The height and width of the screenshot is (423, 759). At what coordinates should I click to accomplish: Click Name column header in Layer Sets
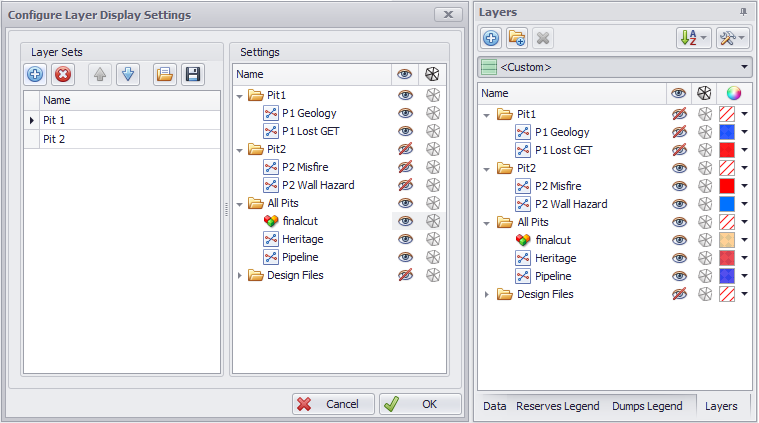point(130,100)
